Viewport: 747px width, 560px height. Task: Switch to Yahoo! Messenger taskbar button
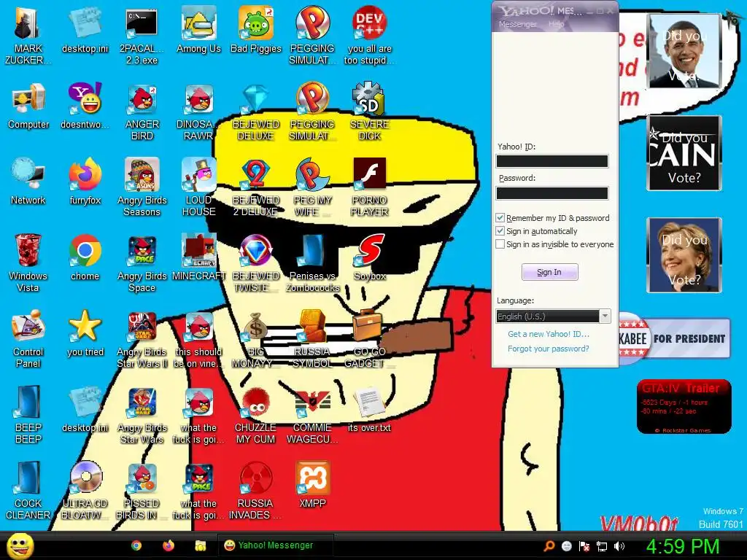pos(275,545)
